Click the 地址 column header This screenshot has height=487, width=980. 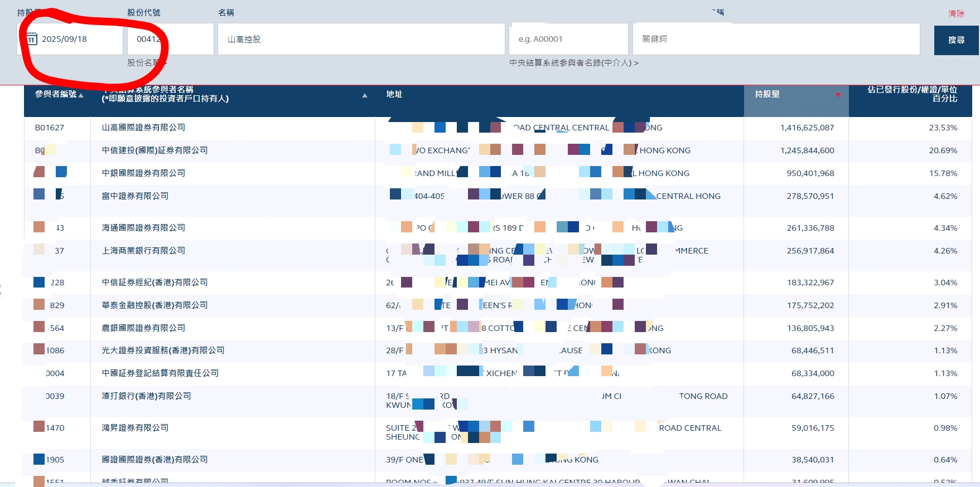pyautogui.click(x=394, y=94)
